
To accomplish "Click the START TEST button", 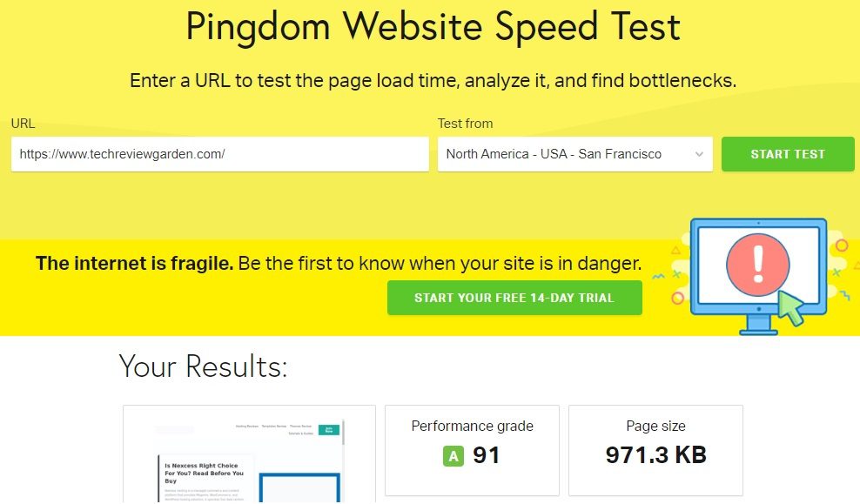I will (788, 154).
